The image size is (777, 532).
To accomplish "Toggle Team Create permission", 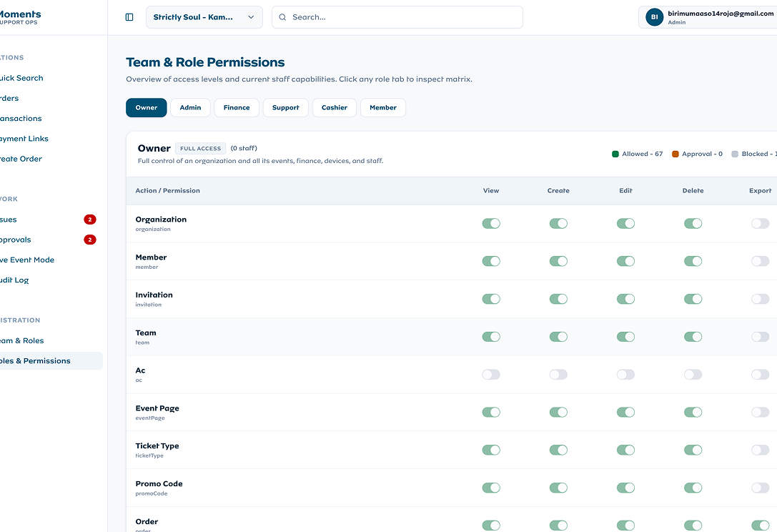I will click(558, 337).
